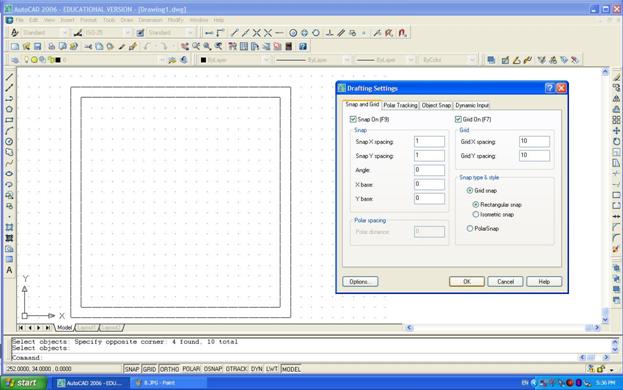Click the Help question-mark toolbar icon
This screenshot has width=623, height=390.
coord(303,46)
